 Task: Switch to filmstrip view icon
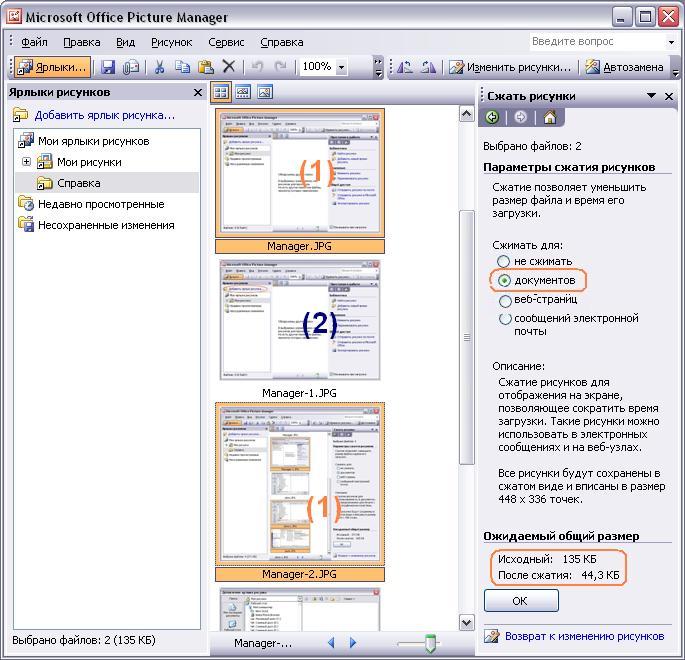[243, 92]
